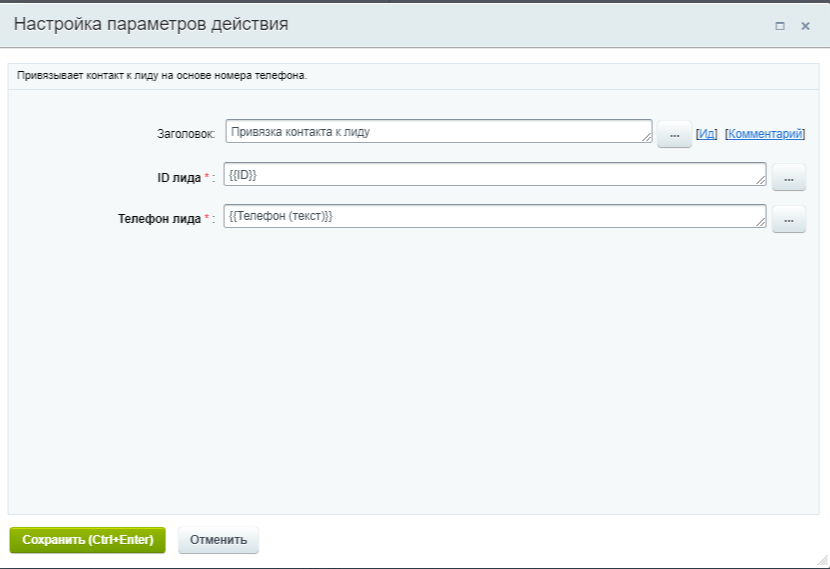Click the Заголовок field label
830x569 pixels.
pos(185,134)
